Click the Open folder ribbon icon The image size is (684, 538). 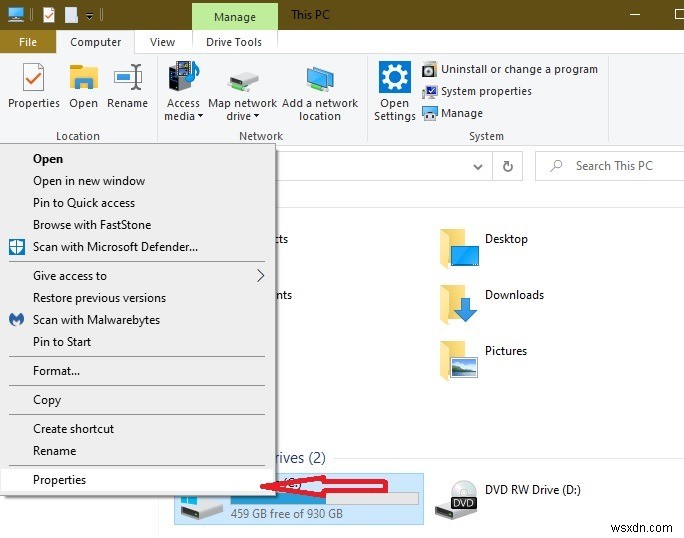pyautogui.click(x=83, y=77)
